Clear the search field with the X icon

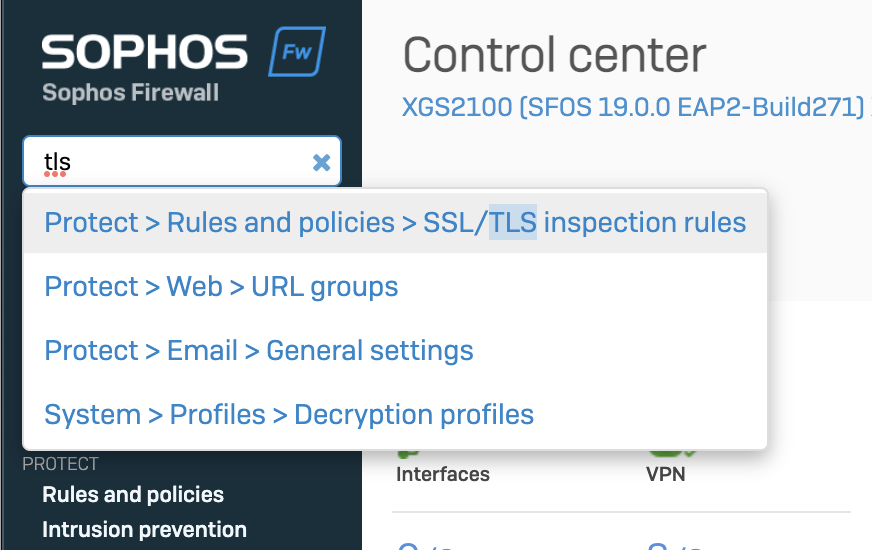pos(321,162)
